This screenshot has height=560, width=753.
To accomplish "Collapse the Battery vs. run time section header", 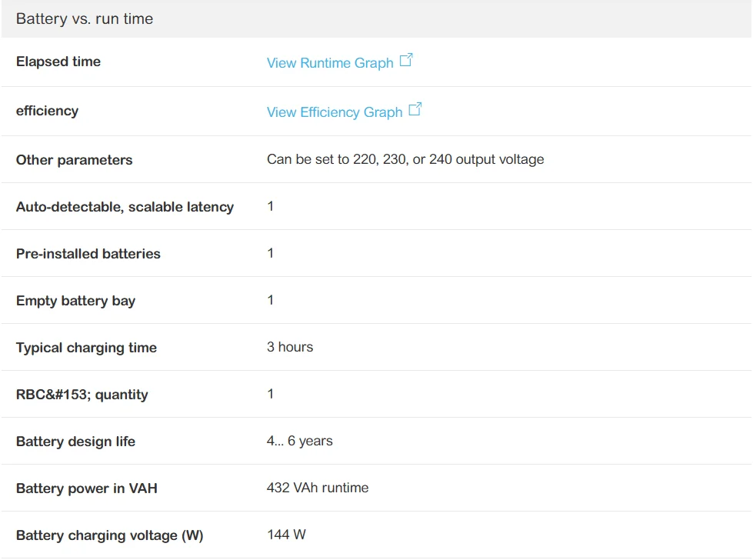I will point(85,19).
